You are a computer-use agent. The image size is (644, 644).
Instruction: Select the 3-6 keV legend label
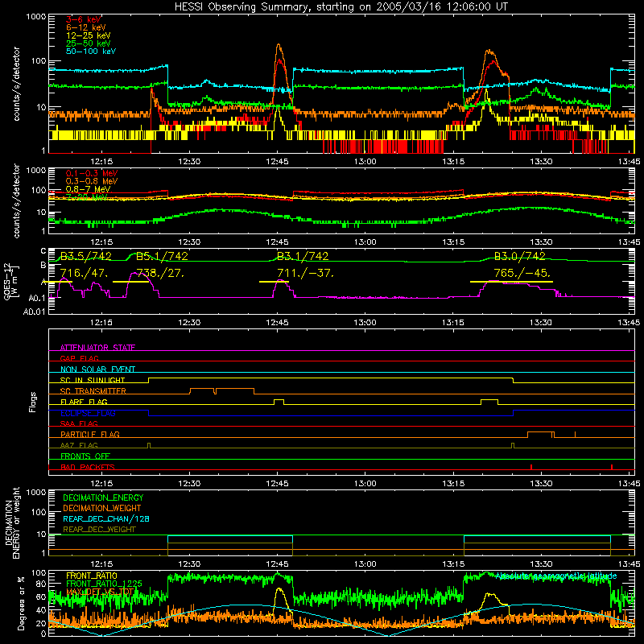point(83,19)
